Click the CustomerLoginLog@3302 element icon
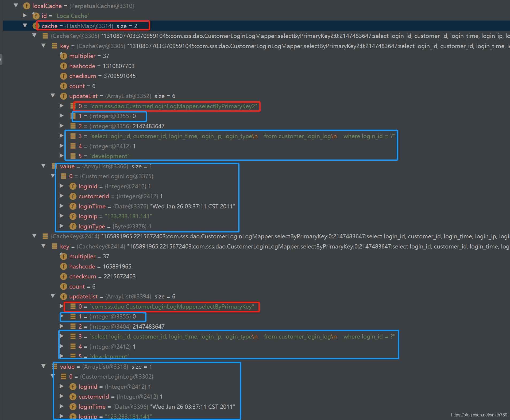Screen dimensions: 510x420 point(64,376)
